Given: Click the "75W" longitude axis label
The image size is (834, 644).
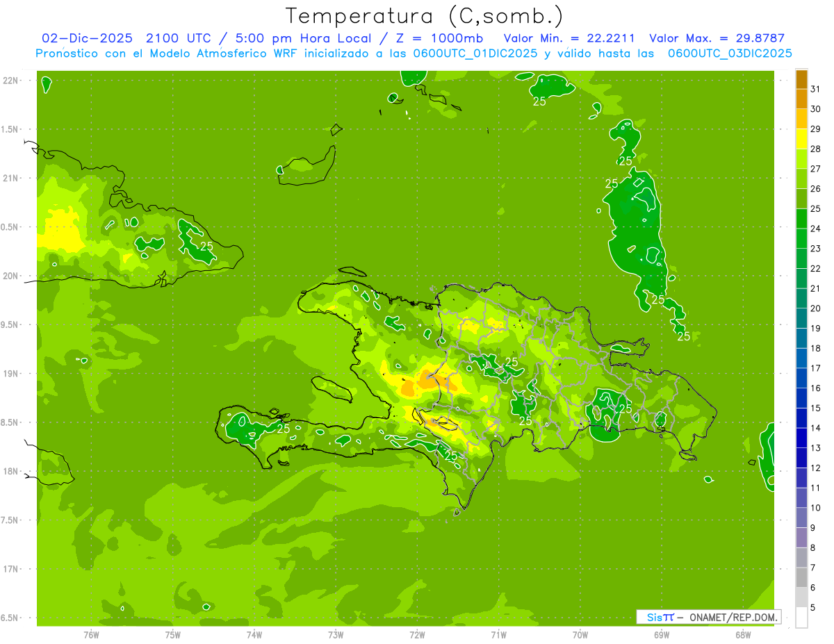Looking at the screenshot, I should point(173,635).
